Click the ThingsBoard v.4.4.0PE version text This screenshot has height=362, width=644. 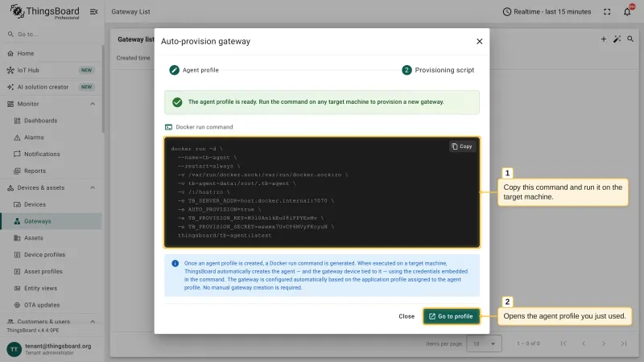click(x=33, y=331)
